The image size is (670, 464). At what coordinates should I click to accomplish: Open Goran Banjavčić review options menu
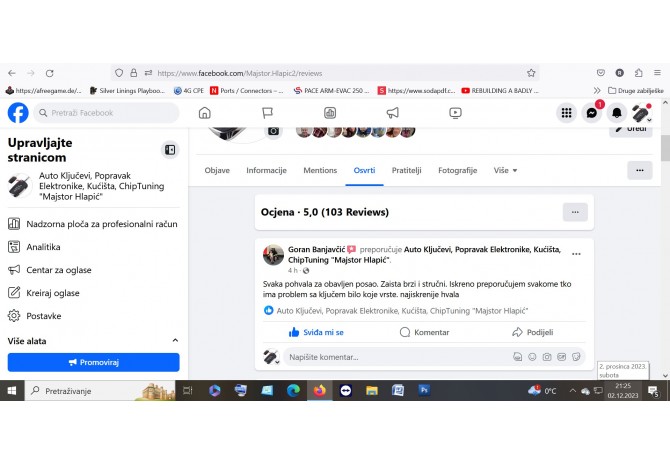pyautogui.click(x=576, y=254)
